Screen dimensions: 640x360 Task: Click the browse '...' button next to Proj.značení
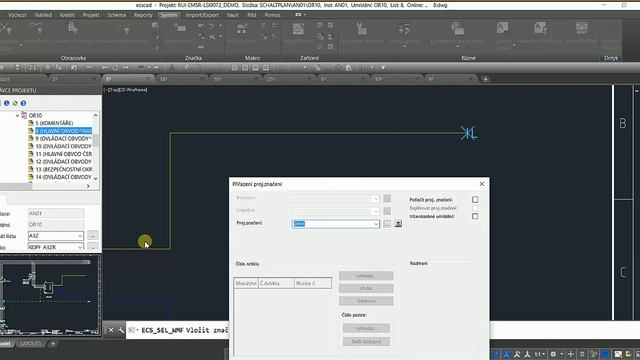387,224
